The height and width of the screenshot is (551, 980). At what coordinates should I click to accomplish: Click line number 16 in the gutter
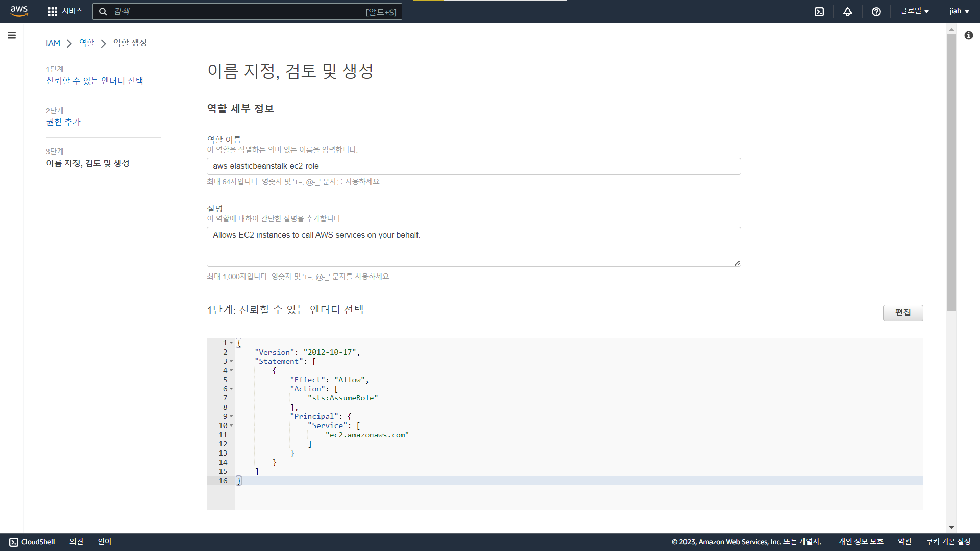tap(223, 481)
